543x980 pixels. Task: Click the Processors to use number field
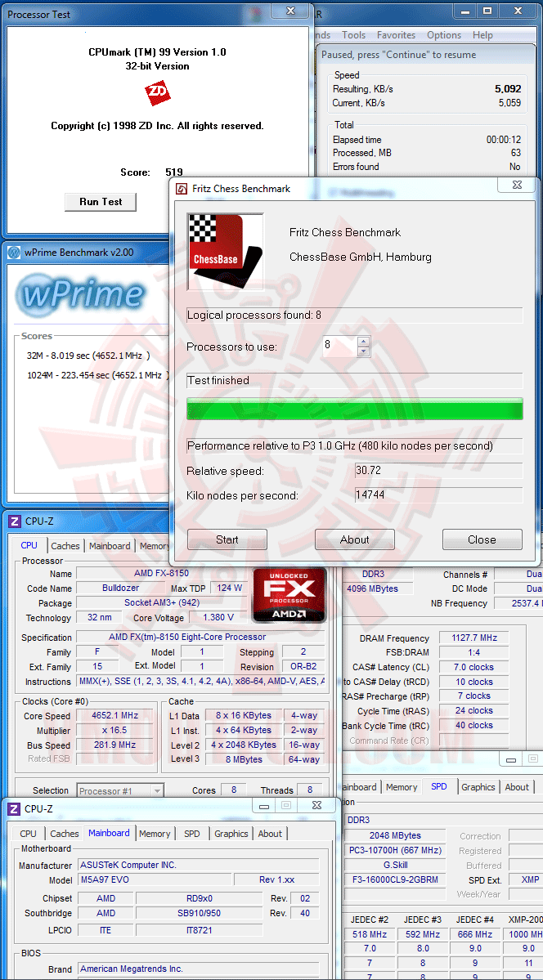(339, 346)
